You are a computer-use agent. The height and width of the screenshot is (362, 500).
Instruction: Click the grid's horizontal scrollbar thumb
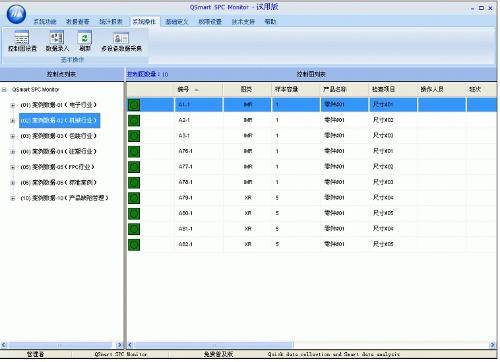click(213, 345)
